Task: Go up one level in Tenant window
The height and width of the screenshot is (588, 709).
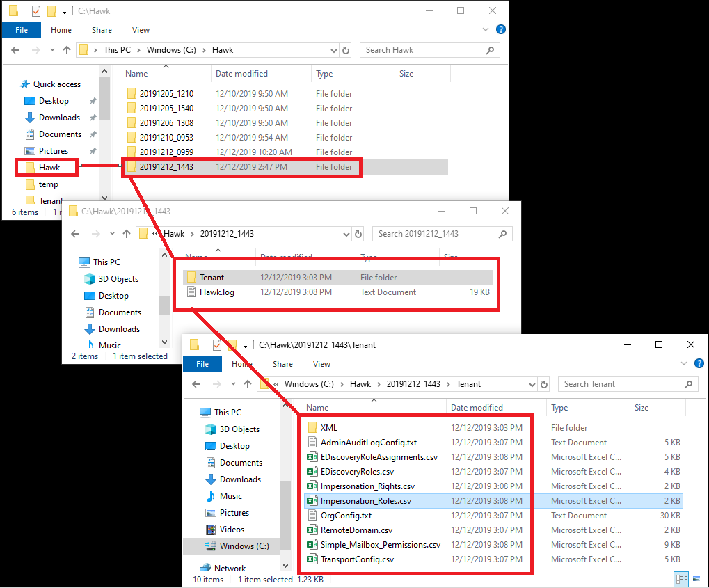Action: (247, 384)
